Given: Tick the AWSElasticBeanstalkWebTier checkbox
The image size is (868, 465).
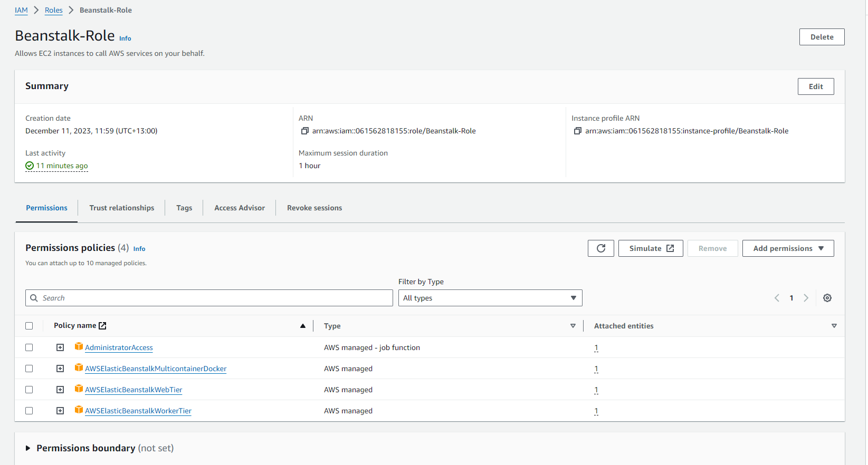Looking at the screenshot, I should tap(29, 390).
